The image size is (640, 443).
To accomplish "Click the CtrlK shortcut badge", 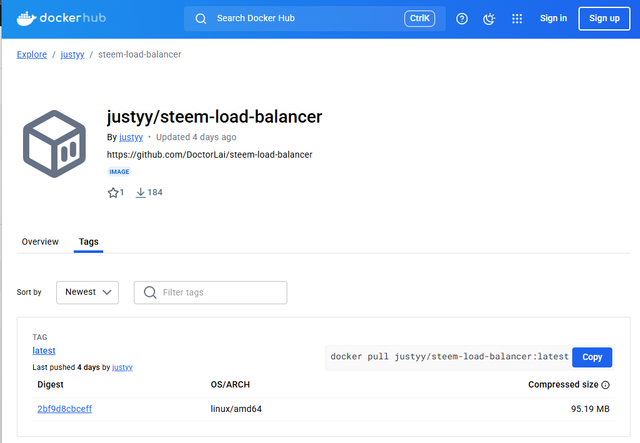I will tap(420, 18).
